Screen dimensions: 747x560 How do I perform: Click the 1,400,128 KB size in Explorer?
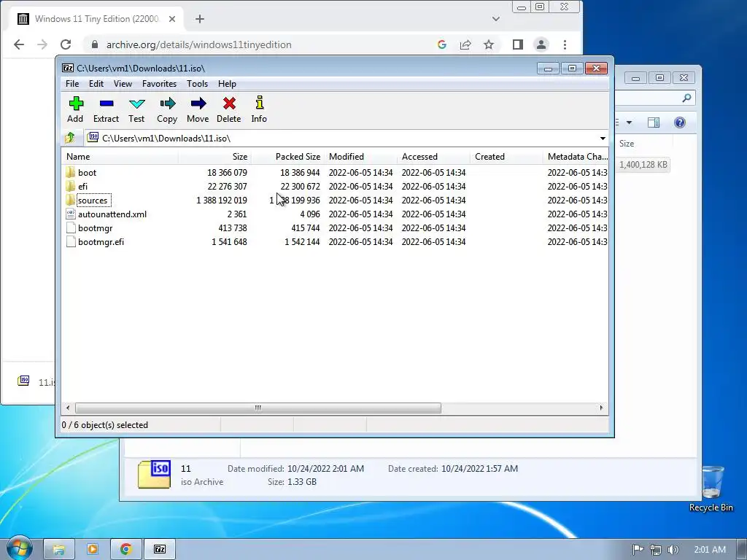(x=643, y=165)
